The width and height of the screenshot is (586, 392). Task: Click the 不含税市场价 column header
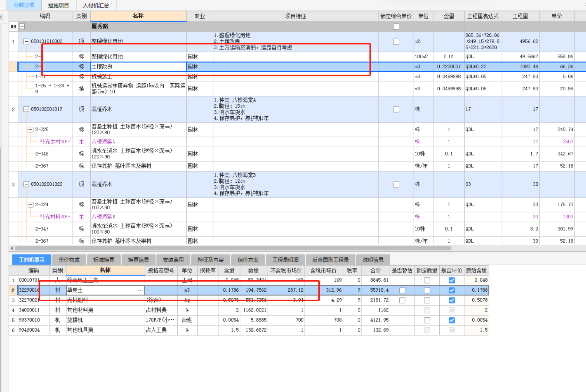click(286, 270)
